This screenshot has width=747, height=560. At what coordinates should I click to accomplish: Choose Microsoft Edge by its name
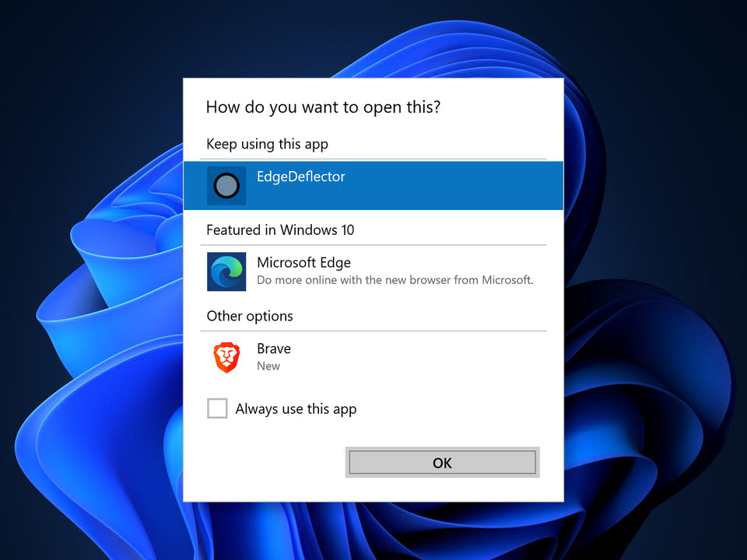pyautogui.click(x=304, y=262)
